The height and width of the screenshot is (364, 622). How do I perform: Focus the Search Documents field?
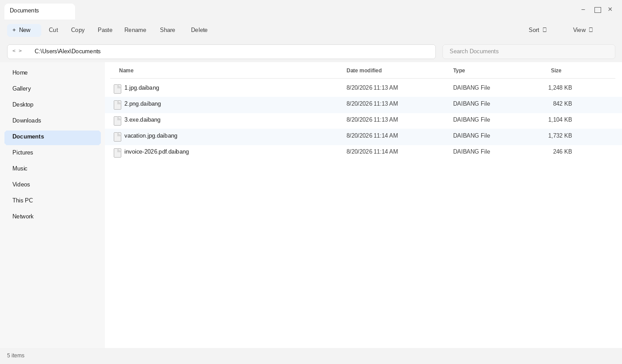[529, 51]
